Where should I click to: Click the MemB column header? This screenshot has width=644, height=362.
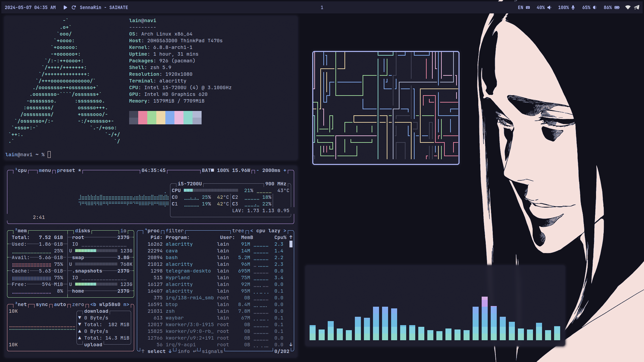pyautogui.click(x=247, y=237)
